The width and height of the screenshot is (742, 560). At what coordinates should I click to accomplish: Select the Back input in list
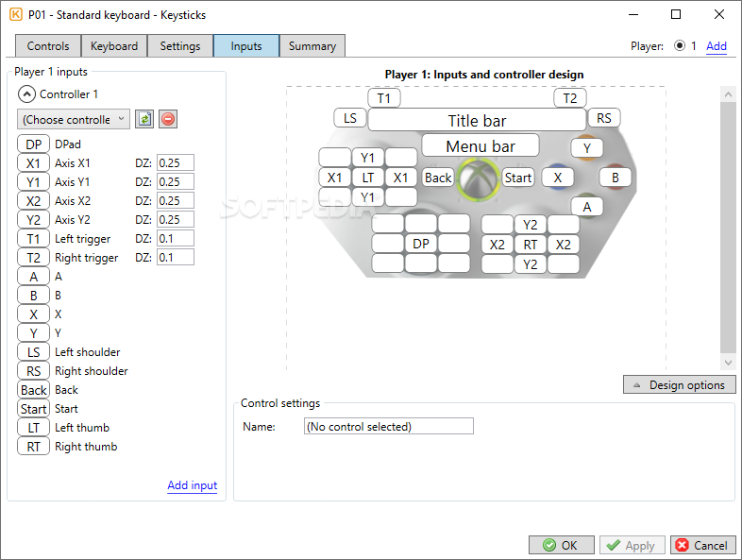34,390
